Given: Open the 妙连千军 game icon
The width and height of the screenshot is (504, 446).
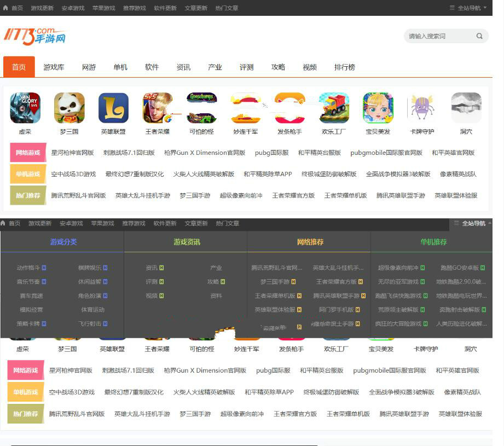Looking at the screenshot, I should pos(246,108).
